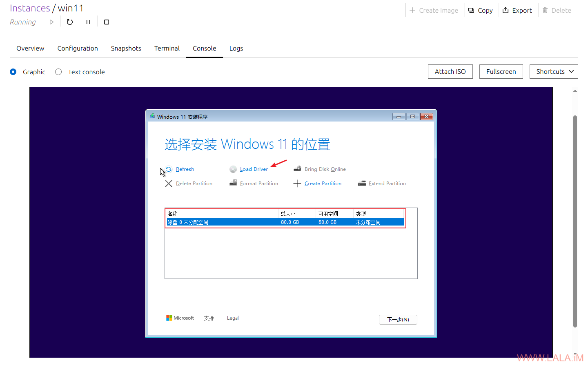The width and height of the screenshot is (588, 365).
Task: Export the instance
Action: [x=518, y=10]
